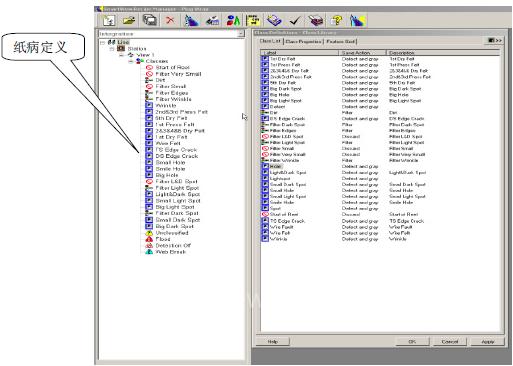Viewport: 513px width, 366px height.
Task: Select 2nd&3rd Press Felt in the tree
Action: click(x=182, y=112)
